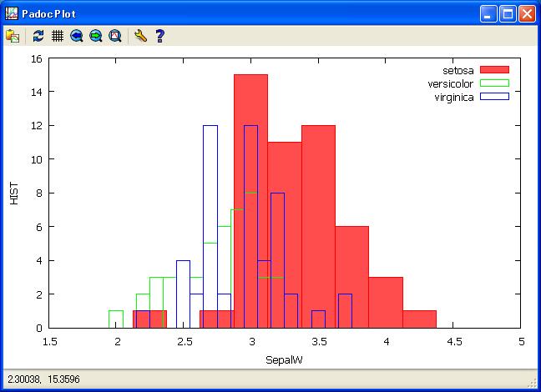Click the tallest red setosa histogram bar
This screenshot has width=541, height=392.
[250, 200]
